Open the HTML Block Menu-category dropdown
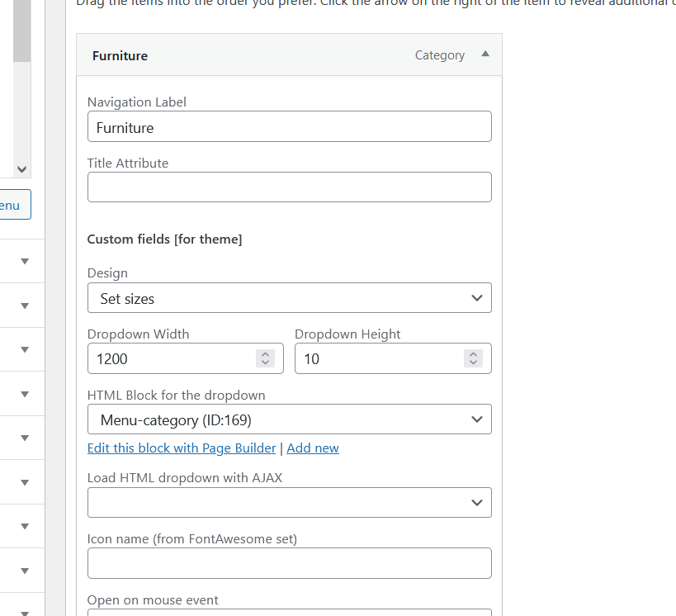This screenshot has height=616, width=676. click(289, 419)
